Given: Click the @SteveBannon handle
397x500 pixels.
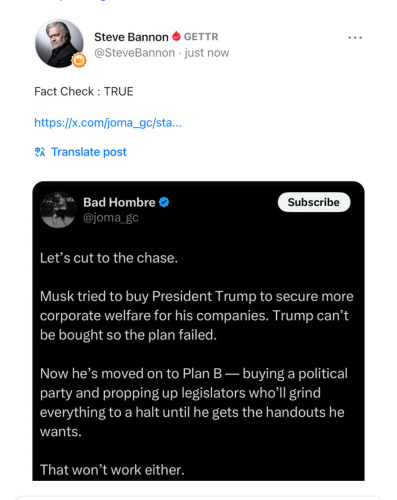Looking at the screenshot, I should click(x=134, y=53).
